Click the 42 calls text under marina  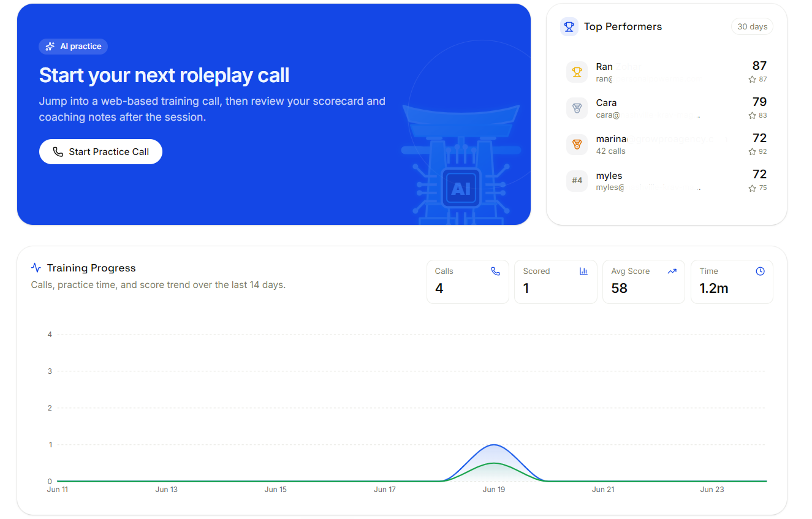610,151
